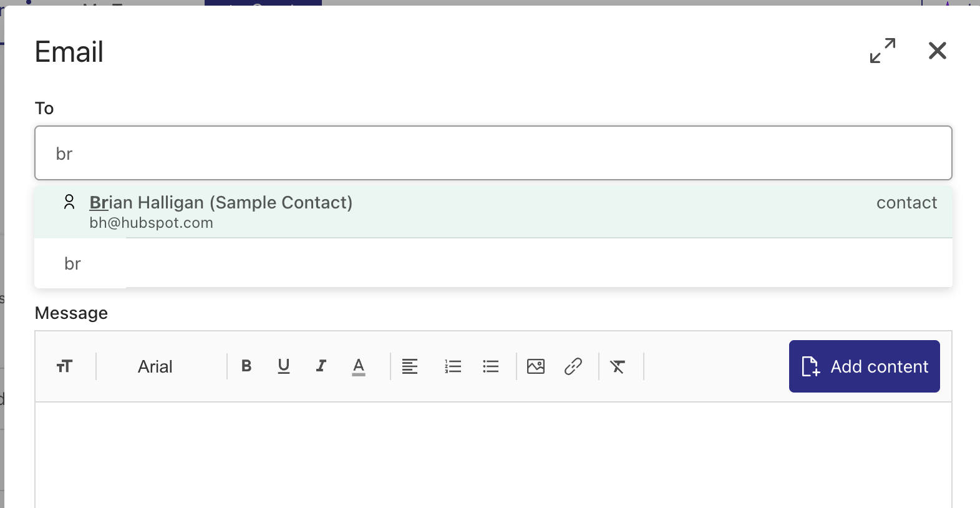Open the Arial font family dropdown
This screenshot has height=508, width=980.
click(x=154, y=366)
